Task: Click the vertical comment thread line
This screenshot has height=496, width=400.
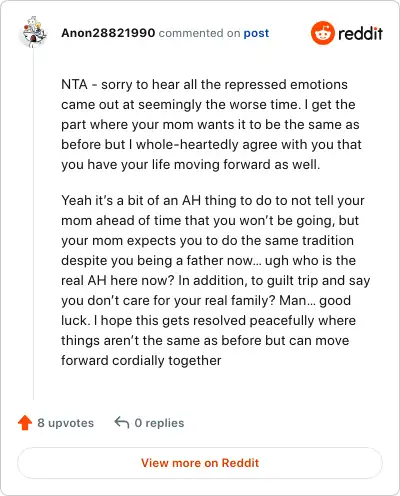Action: pos(33,223)
